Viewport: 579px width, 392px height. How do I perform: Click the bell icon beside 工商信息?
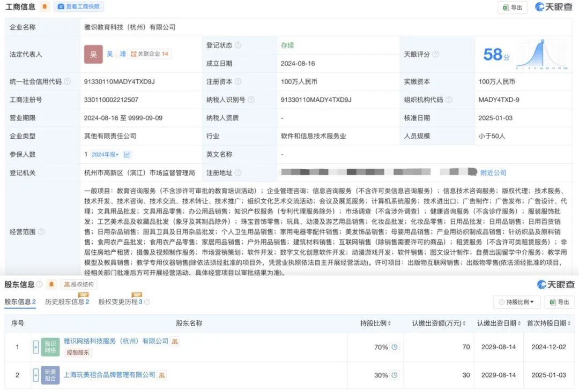pos(44,6)
